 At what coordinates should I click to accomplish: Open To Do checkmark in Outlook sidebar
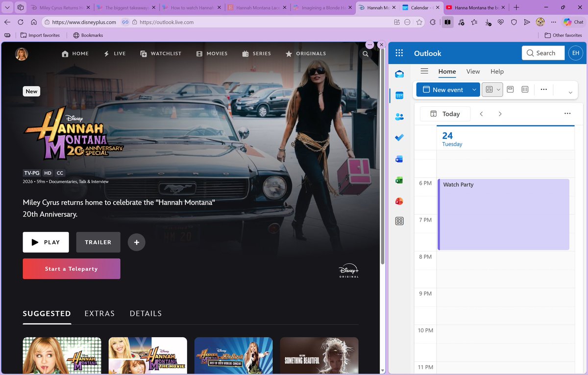399,138
